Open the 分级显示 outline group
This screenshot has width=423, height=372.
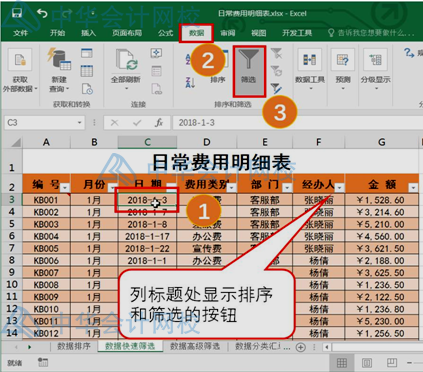click(x=375, y=69)
